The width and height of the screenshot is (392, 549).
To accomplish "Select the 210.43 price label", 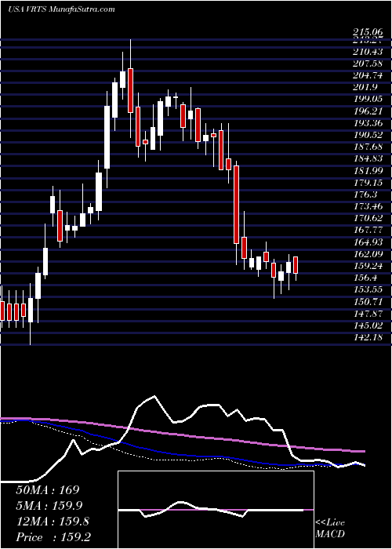I will tap(368, 52).
